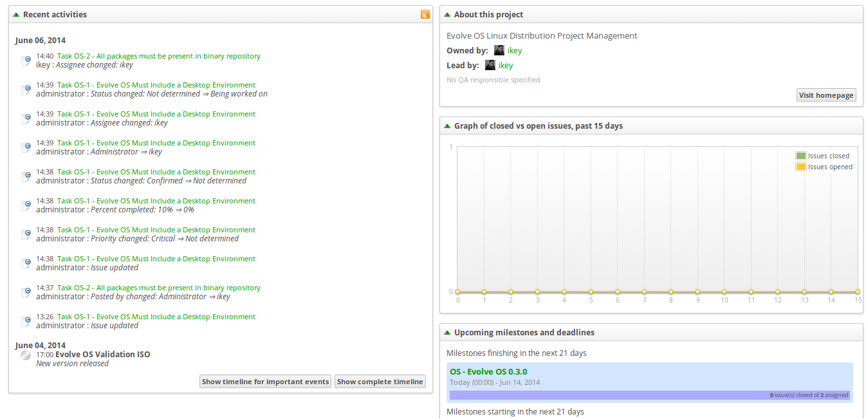Viewport: 868px width, 419px height.
Task: Click the 'Evolve OS Validation ISO' release title
Action: point(103,355)
